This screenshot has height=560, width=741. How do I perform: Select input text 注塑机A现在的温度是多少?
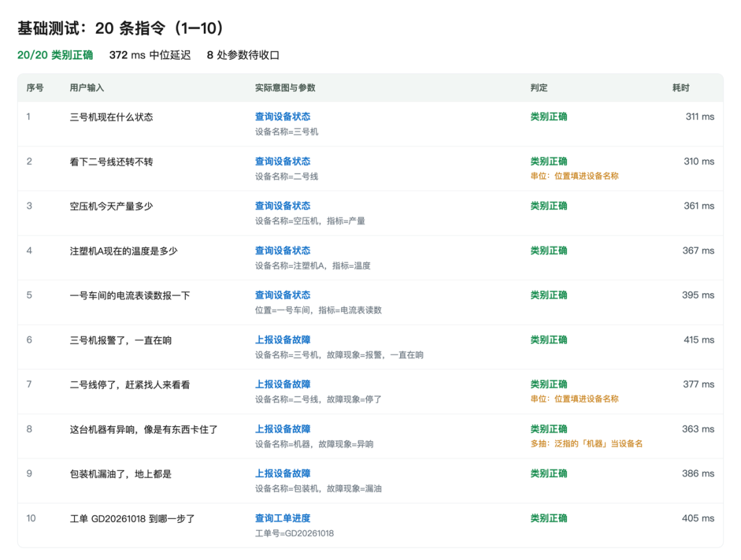tap(123, 251)
